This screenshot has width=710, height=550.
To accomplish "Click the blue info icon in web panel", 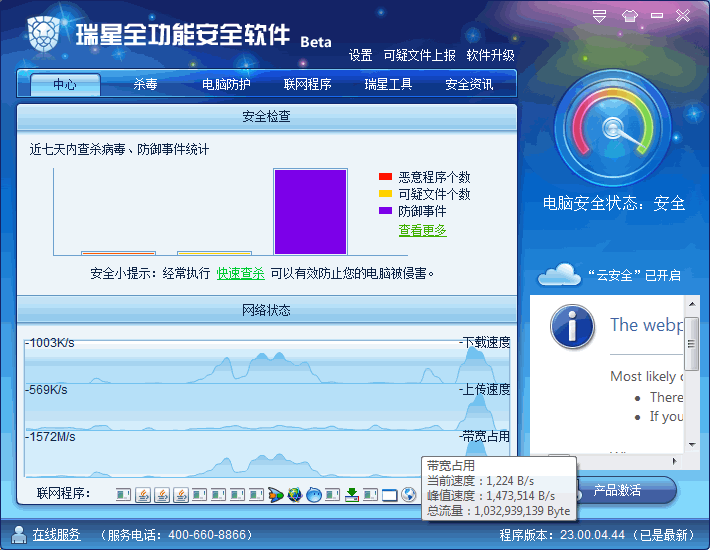I will 572,326.
